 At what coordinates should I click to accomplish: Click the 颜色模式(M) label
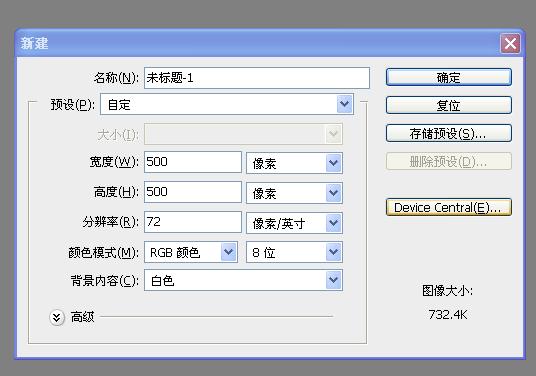point(104,253)
